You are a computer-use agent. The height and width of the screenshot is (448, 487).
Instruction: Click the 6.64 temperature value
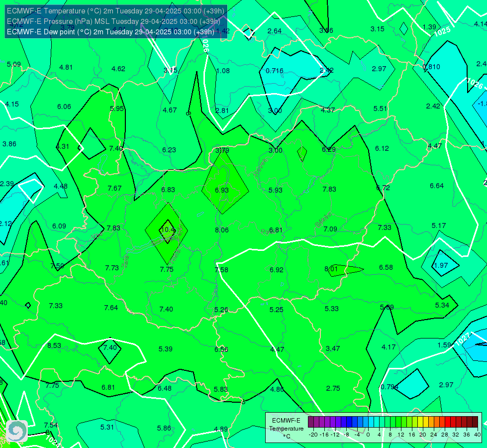(x=437, y=186)
